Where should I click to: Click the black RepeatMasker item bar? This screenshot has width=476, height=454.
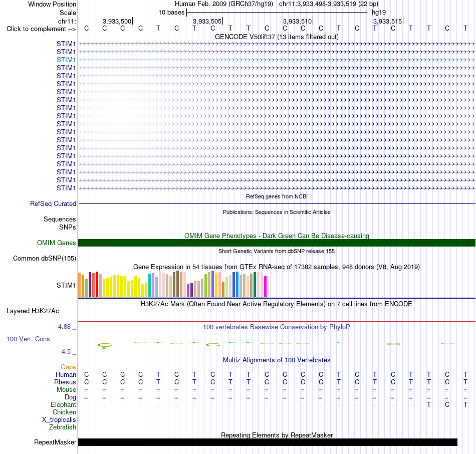(268, 442)
